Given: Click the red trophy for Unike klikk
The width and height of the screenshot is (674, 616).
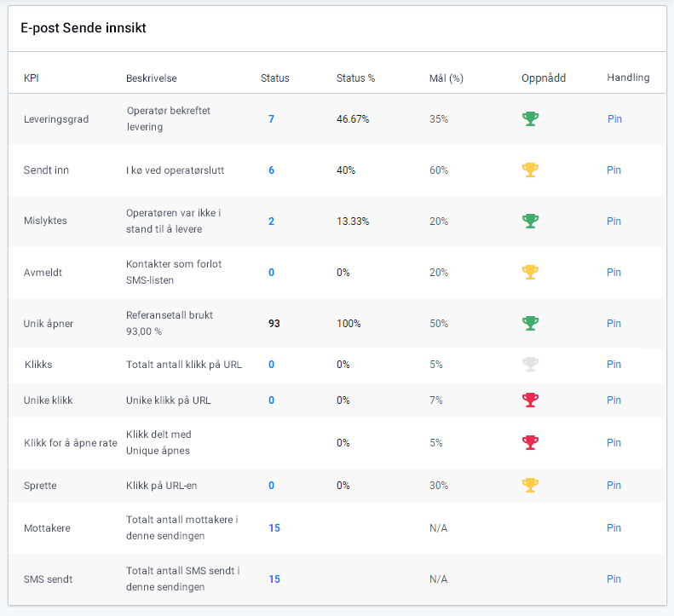Looking at the screenshot, I should [530, 400].
